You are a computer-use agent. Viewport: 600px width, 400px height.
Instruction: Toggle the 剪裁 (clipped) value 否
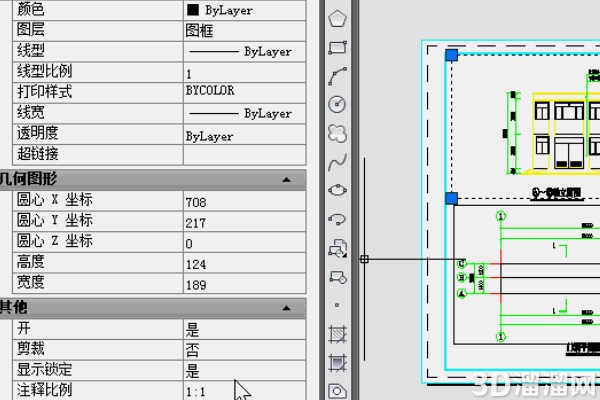pyautogui.click(x=245, y=350)
